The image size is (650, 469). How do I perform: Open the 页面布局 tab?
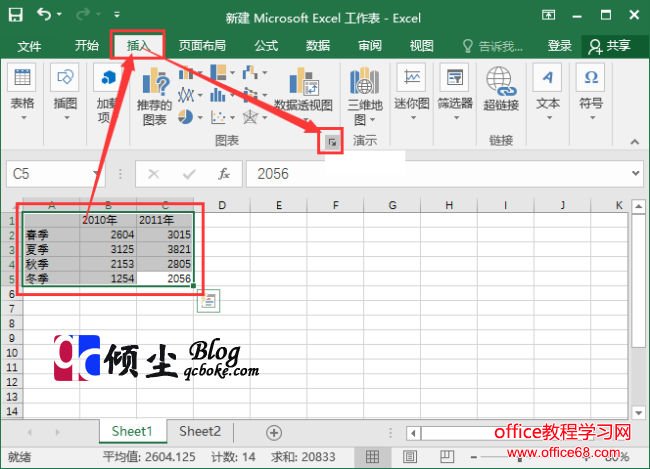coord(202,45)
